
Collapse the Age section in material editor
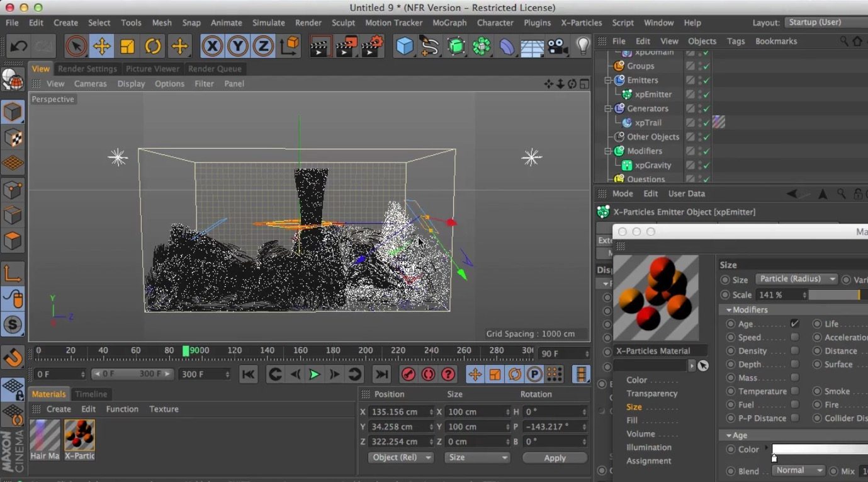point(729,435)
